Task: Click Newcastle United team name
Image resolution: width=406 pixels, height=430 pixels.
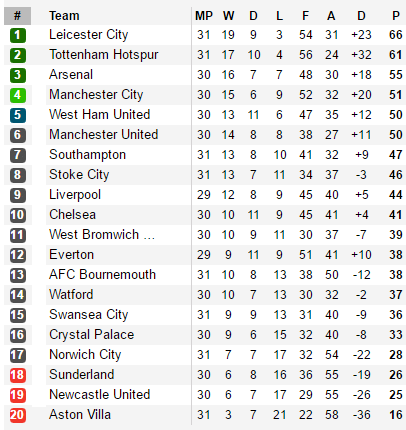Action: click(x=100, y=395)
